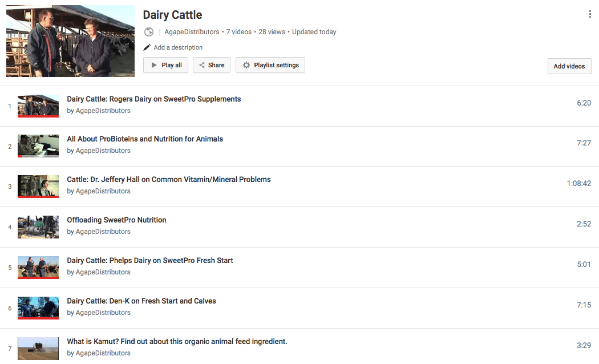Open the AgapeDistributors channel link in the header
Viewport: 599px width, 364px height.
coord(192,32)
